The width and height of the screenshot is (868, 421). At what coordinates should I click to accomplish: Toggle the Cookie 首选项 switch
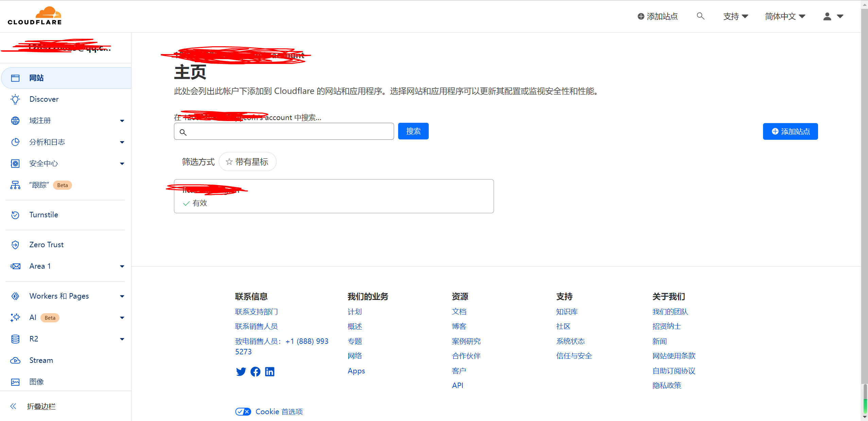243,412
